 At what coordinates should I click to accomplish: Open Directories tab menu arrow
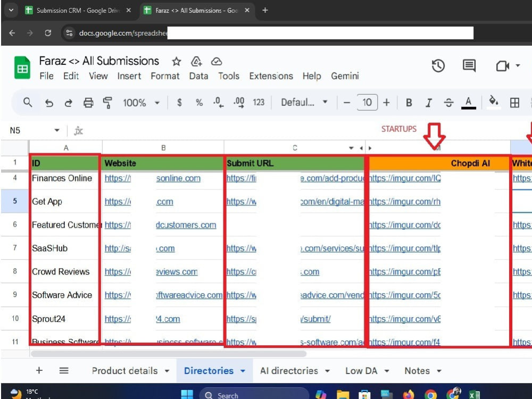(243, 371)
